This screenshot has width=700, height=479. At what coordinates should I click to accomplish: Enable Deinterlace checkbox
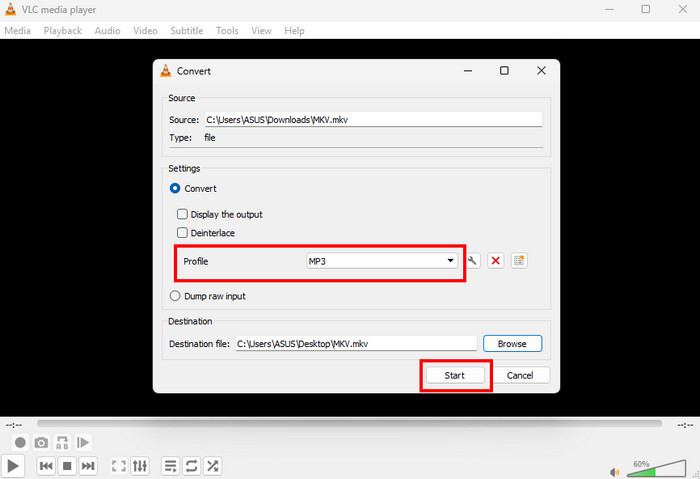(182, 233)
